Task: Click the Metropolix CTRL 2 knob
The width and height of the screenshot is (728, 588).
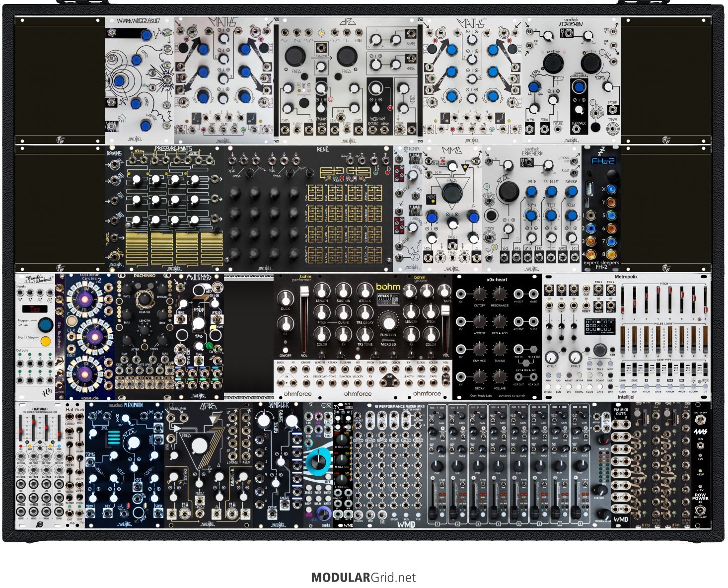Action: coord(576,357)
